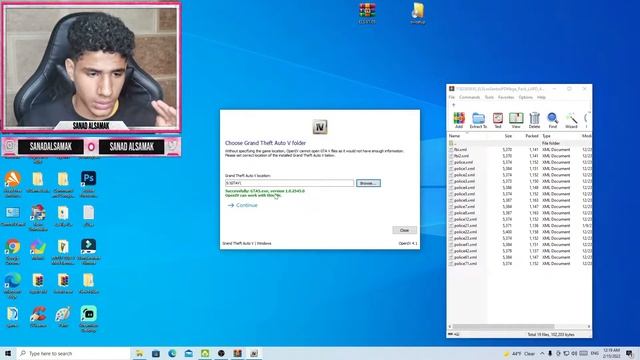Click the taskbar search box
This screenshot has width=640, height=360.
[x=73, y=353]
